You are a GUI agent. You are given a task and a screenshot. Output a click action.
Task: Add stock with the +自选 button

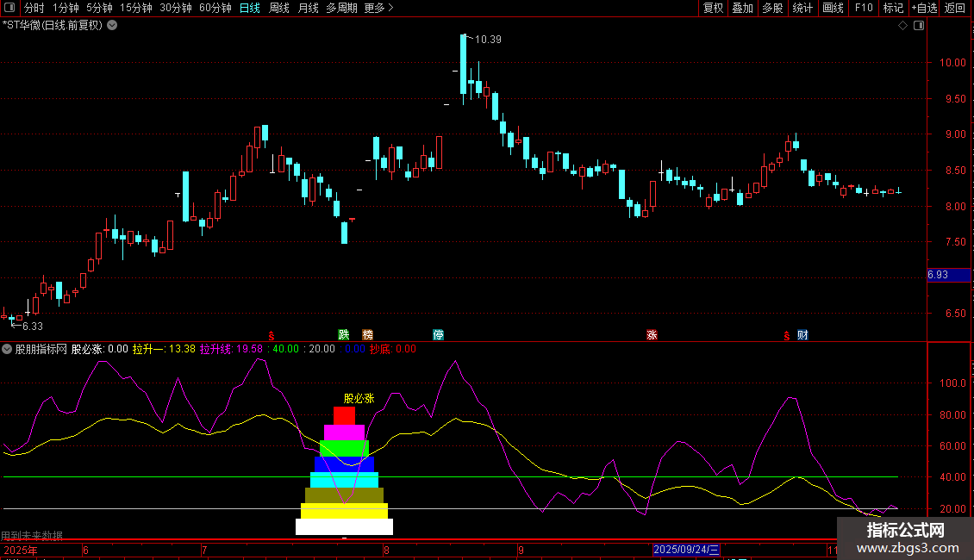point(924,9)
